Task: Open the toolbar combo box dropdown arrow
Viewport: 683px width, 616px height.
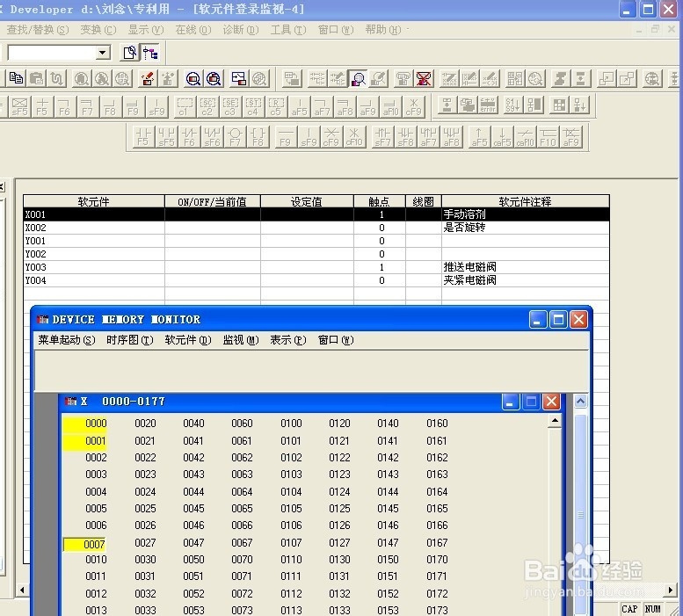Action: (102, 53)
